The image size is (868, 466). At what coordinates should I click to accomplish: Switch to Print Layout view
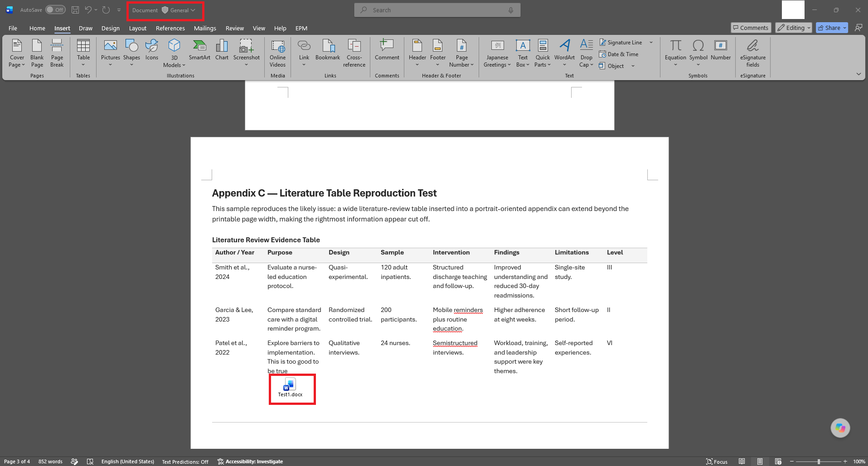tap(760, 461)
